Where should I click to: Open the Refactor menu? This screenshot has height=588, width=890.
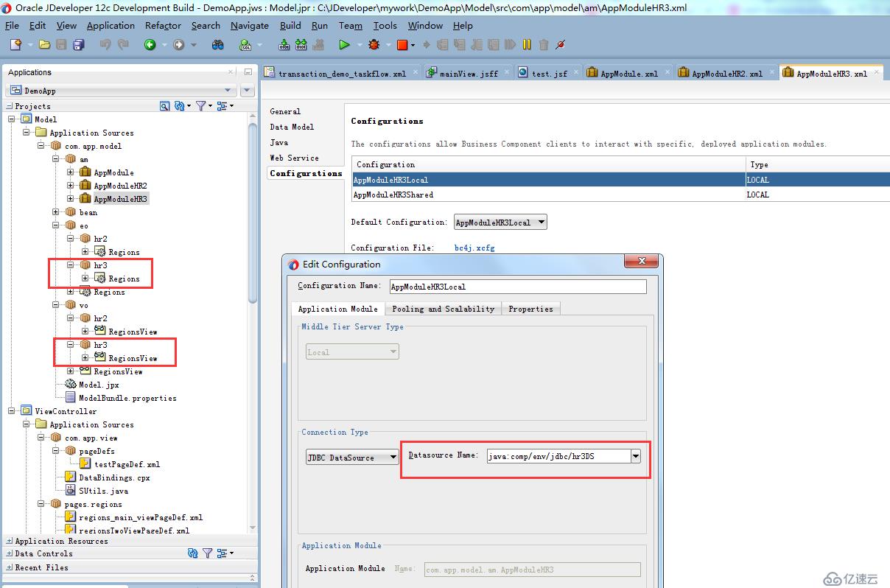(163, 25)
